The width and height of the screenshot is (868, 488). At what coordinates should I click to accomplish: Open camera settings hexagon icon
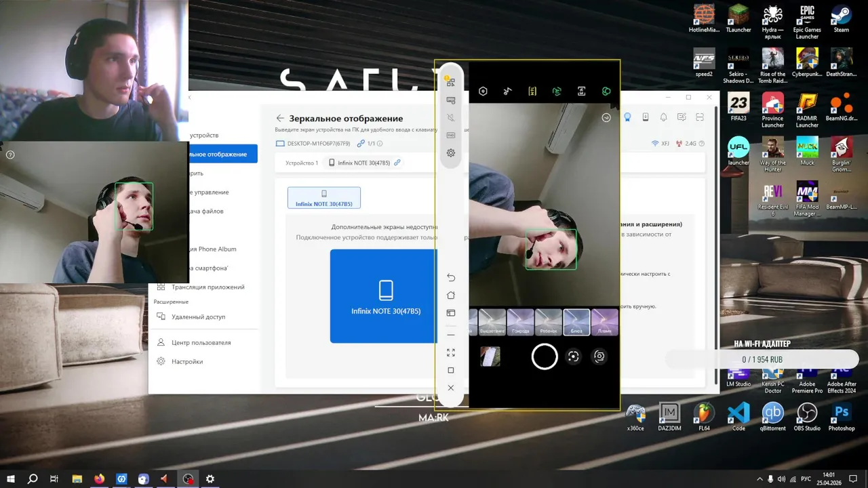[x=483, y=91]
